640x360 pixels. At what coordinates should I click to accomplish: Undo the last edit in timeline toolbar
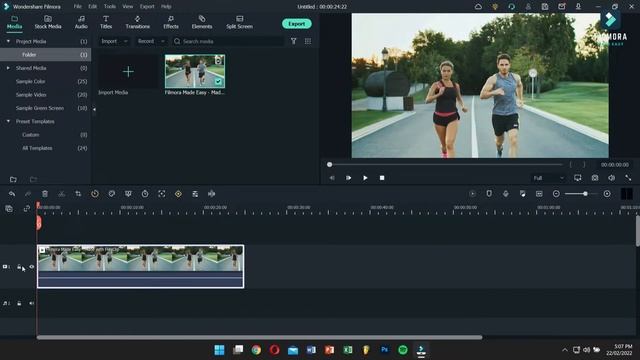click(x=12, y=194)
